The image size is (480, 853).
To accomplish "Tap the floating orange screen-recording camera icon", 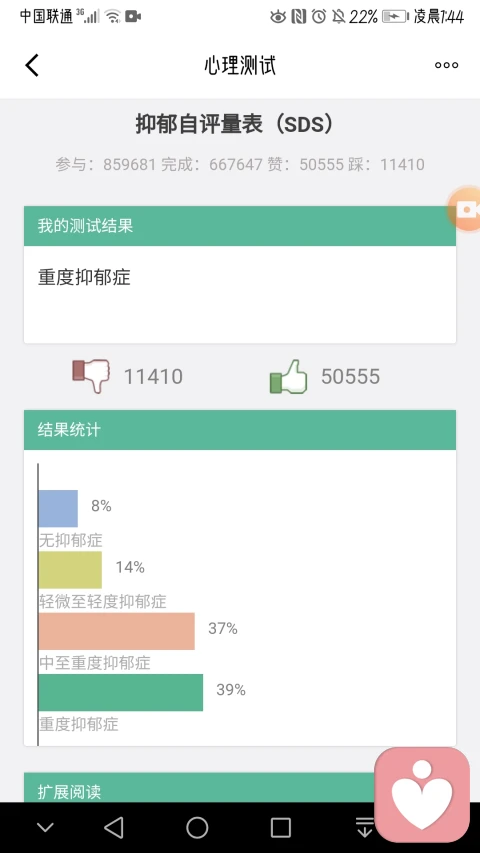I will coord(464,209).
